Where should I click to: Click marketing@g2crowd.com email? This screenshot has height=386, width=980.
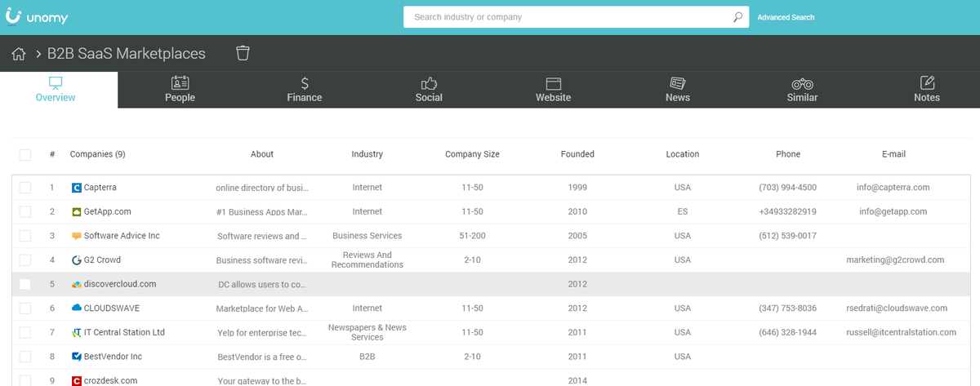(895, 260)
